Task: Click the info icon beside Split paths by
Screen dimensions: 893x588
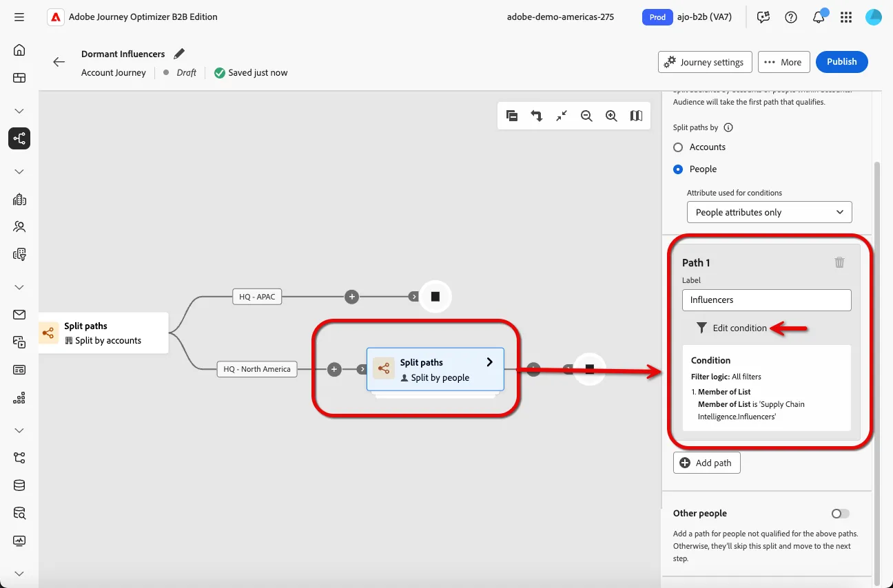Action: click(x=728, y=127)
